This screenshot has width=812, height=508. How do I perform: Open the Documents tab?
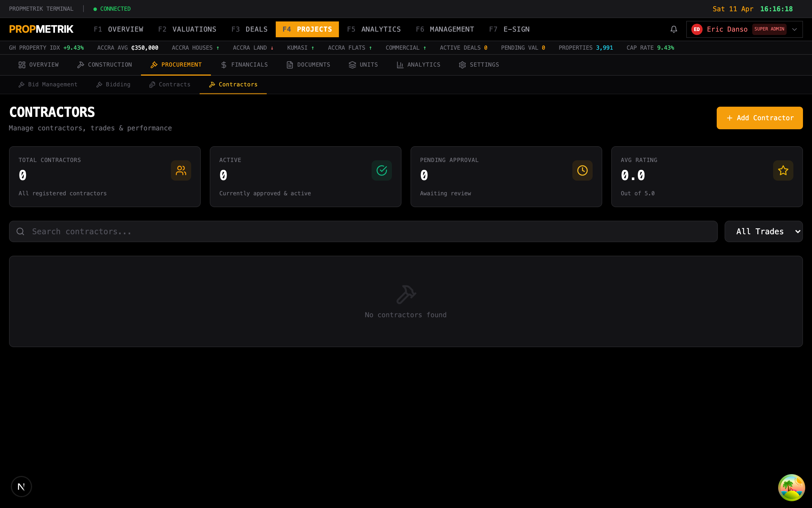[x=308, y=65]
